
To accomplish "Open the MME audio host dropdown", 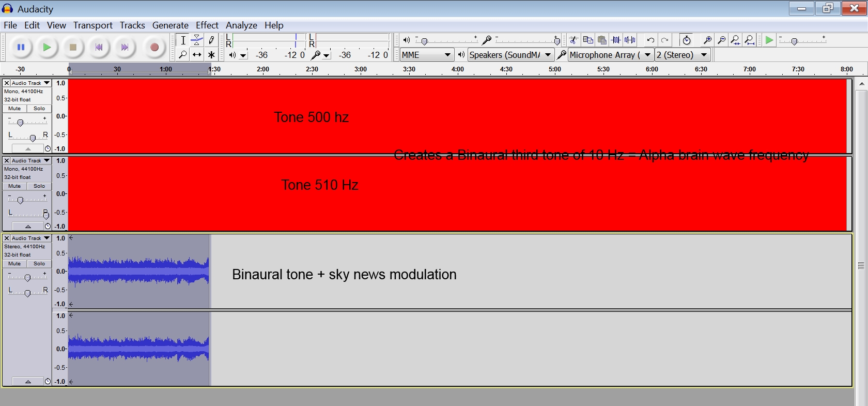I will point(427,55).
